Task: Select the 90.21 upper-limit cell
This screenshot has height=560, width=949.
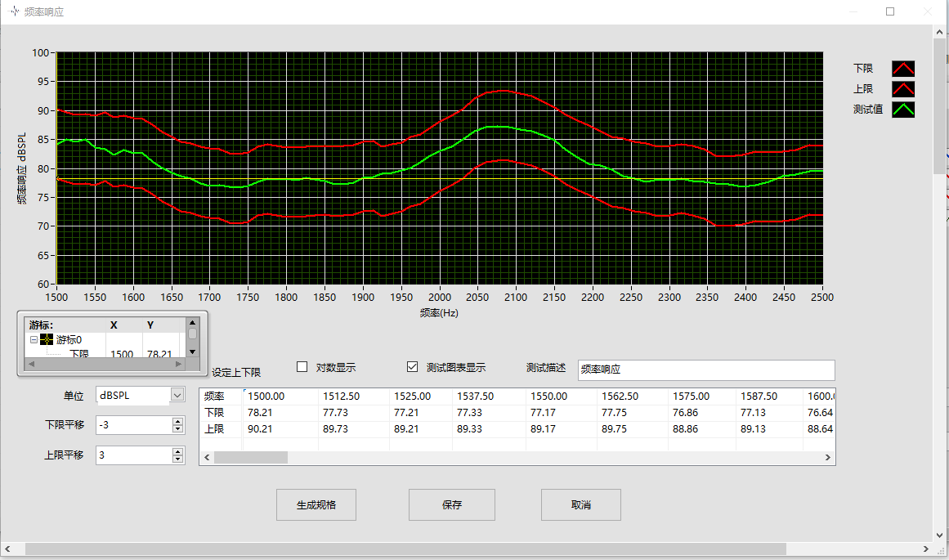Action: (x=281, y=428)
